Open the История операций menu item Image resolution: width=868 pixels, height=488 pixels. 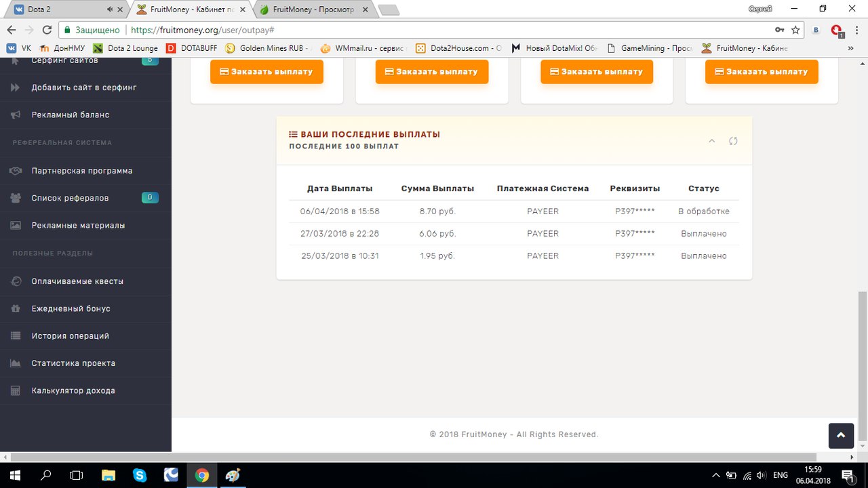point(85,335)
